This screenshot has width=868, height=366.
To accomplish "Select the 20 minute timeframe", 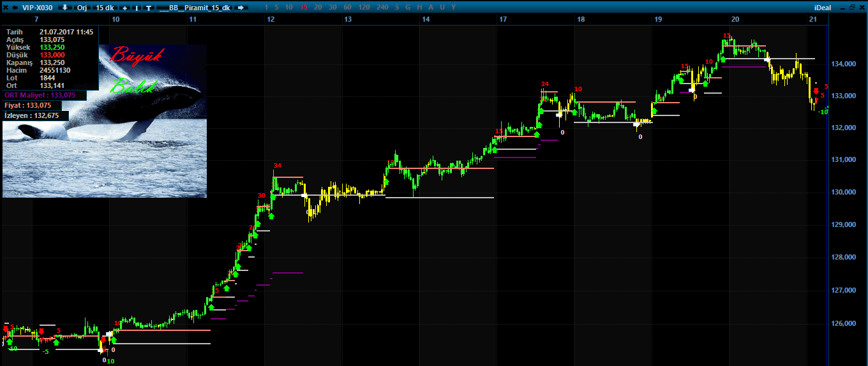I will pos(318,7).
